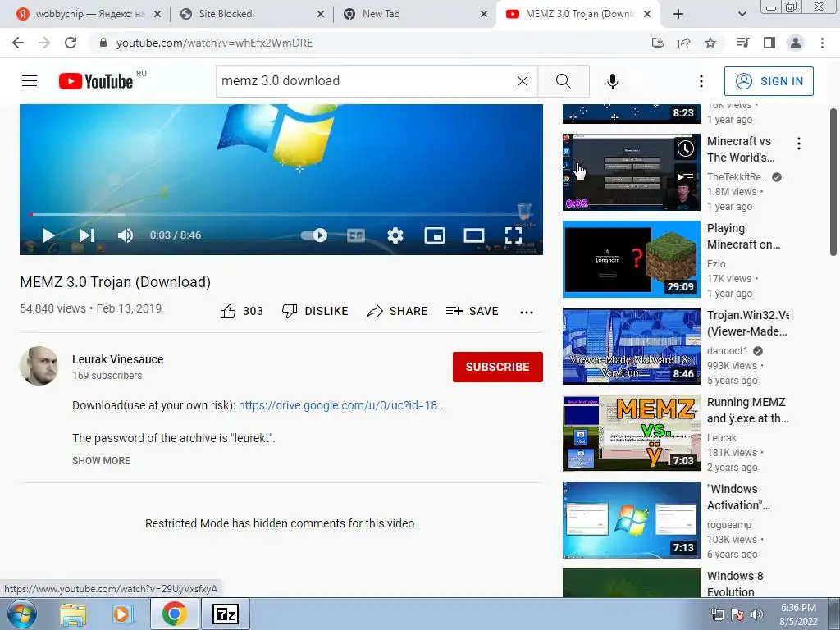This screenshot has width=840, height=630.
Task: Add Minecraft video to Watch Later clock
Action: [685, 148]
